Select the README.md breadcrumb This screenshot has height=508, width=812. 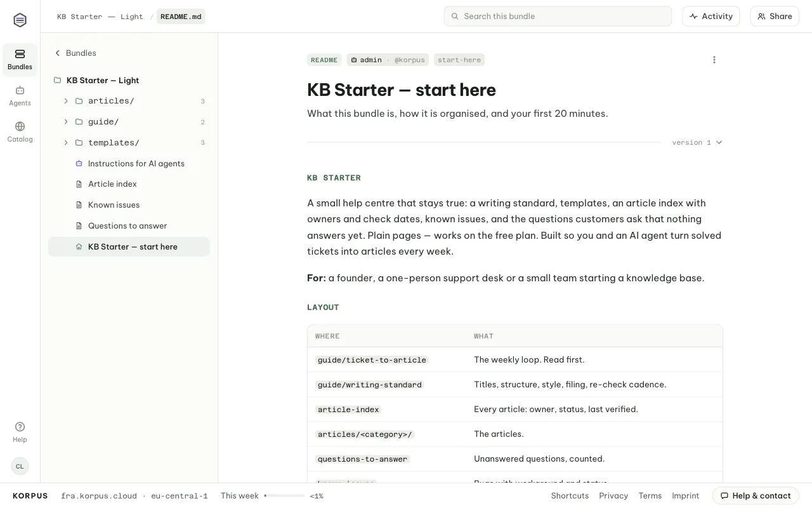click(181, 17)
